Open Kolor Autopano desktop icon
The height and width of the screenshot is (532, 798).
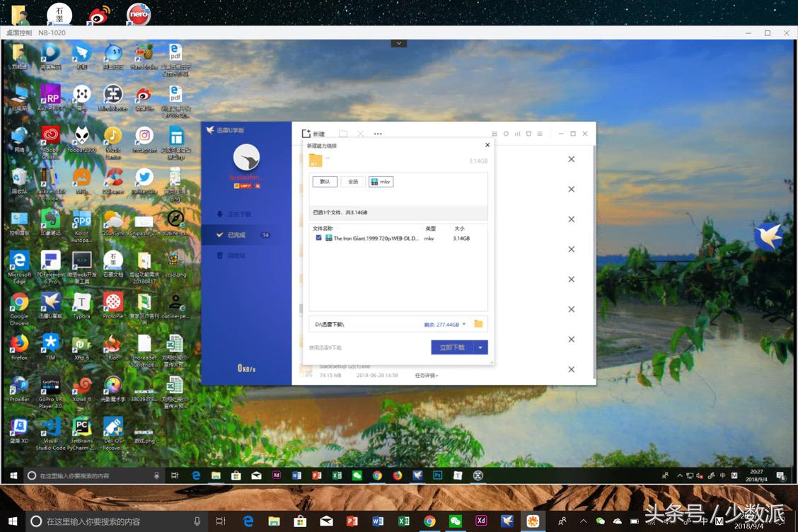[x=82, y=226]
